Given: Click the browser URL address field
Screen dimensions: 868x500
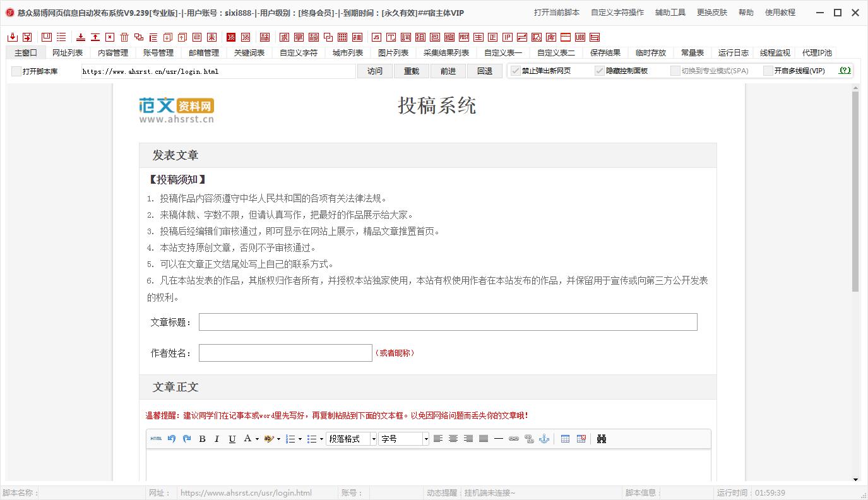Looking at the screenshot, I should pyautogui.click(x=218, y=71).
